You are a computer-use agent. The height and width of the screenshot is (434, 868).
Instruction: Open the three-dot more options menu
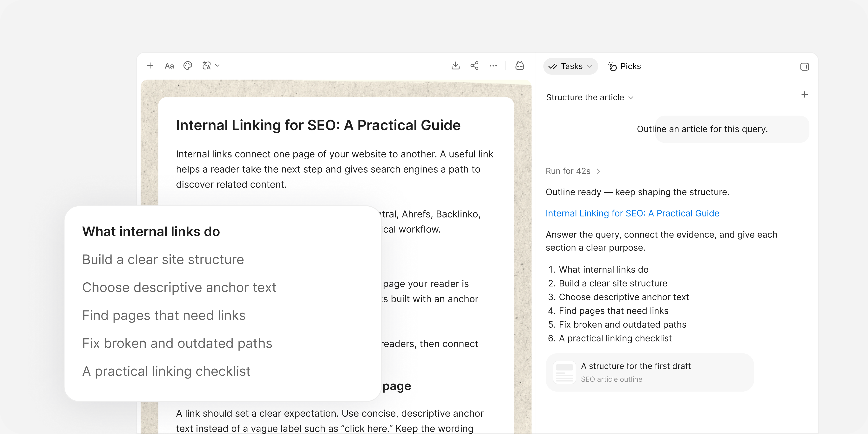tap(493, 66)
